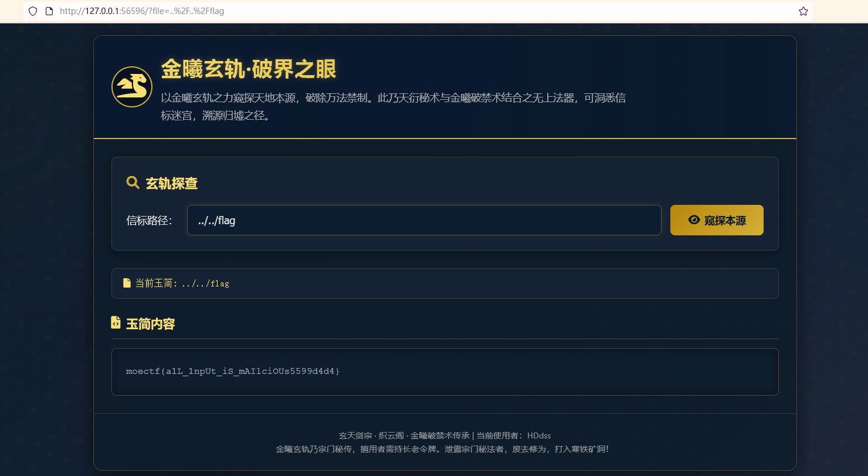Click the 金曦玄轨·破界之眼 page title
868x476 pixels.
coord(249,69)
